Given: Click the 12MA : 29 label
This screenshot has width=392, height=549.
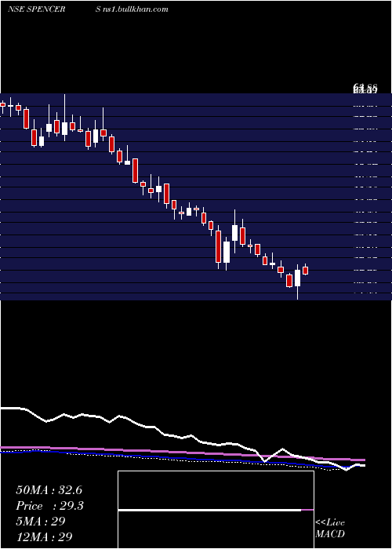Looking at the screenshot, I should pyautogui.click(x=44, y=536).
